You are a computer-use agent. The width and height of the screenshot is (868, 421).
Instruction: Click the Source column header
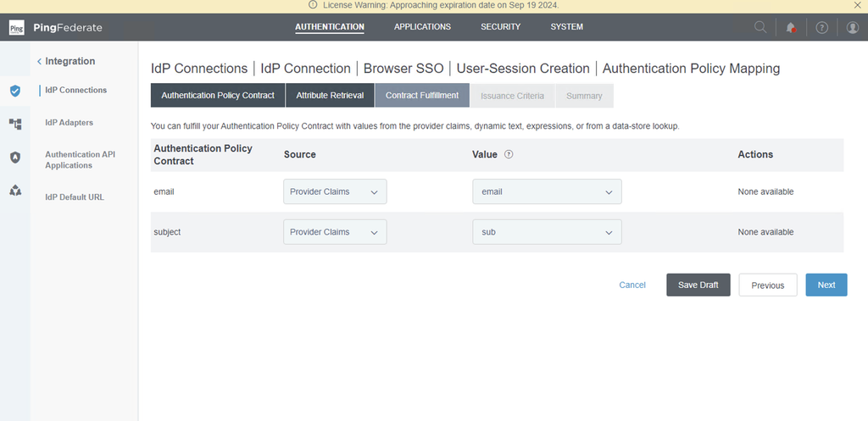point(300,155)
